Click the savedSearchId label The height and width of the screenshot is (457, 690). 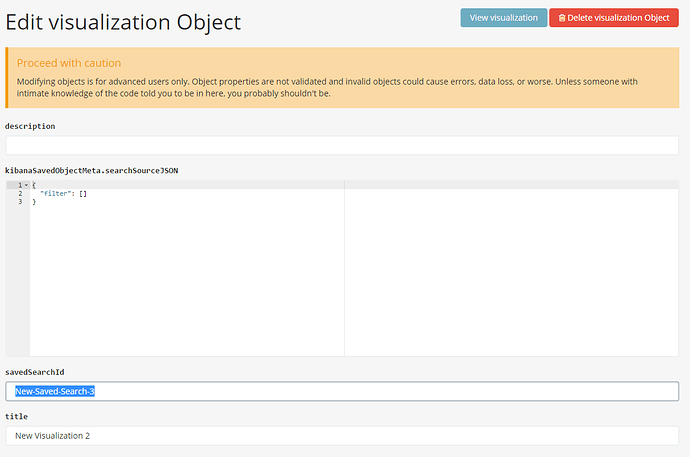click(x=35, y=372)
